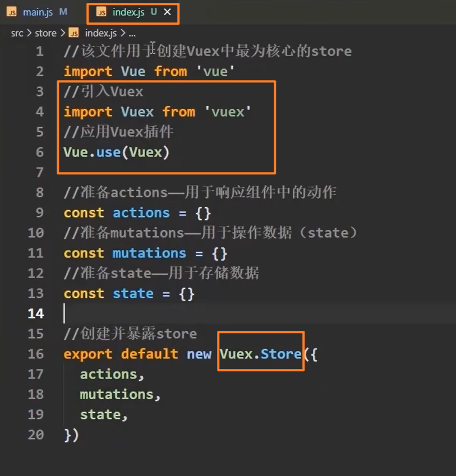
Task: Click the //应用Vuex插件 comment
Action: [118, 132]
